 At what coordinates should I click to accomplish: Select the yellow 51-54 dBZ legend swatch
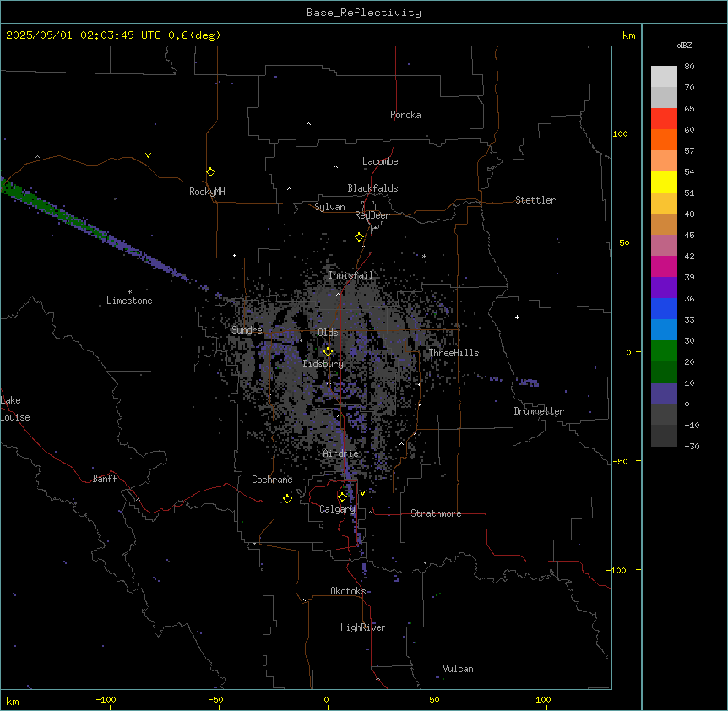tap(664, 182)
